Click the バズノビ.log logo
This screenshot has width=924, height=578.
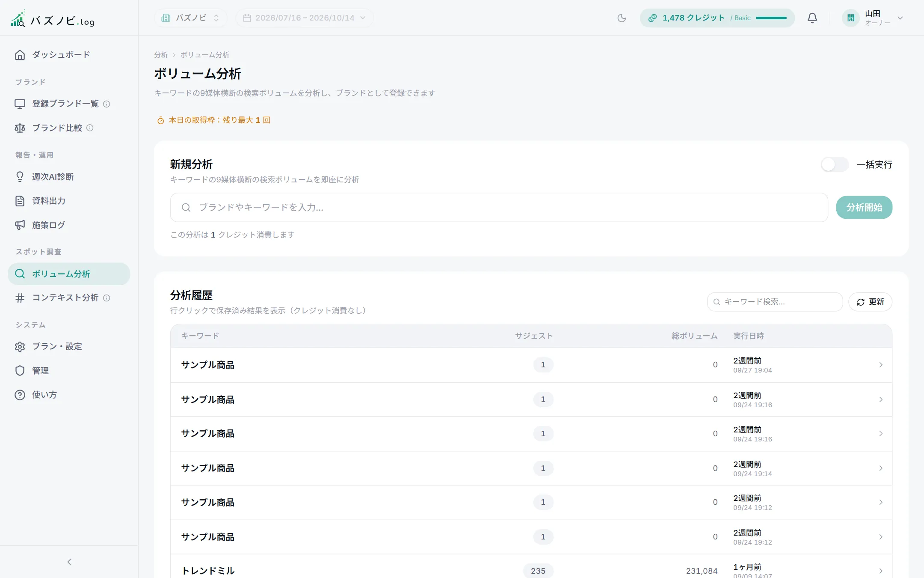click(x=52, y=19)
